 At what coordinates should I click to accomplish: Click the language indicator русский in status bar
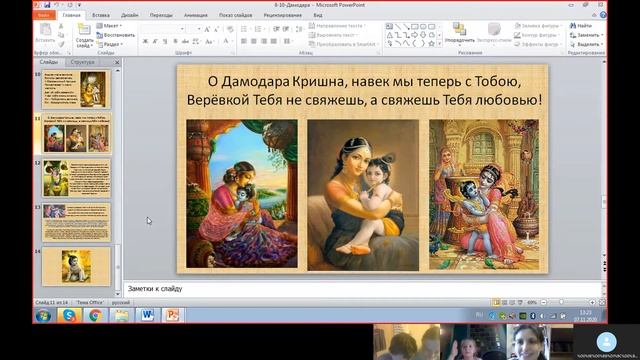click(121, 302)
